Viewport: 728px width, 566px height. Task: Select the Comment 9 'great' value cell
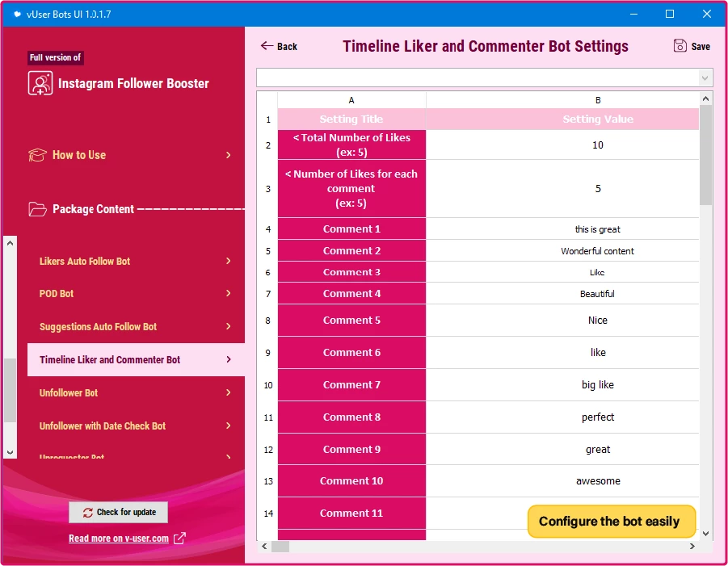click(x=562, y=449)
